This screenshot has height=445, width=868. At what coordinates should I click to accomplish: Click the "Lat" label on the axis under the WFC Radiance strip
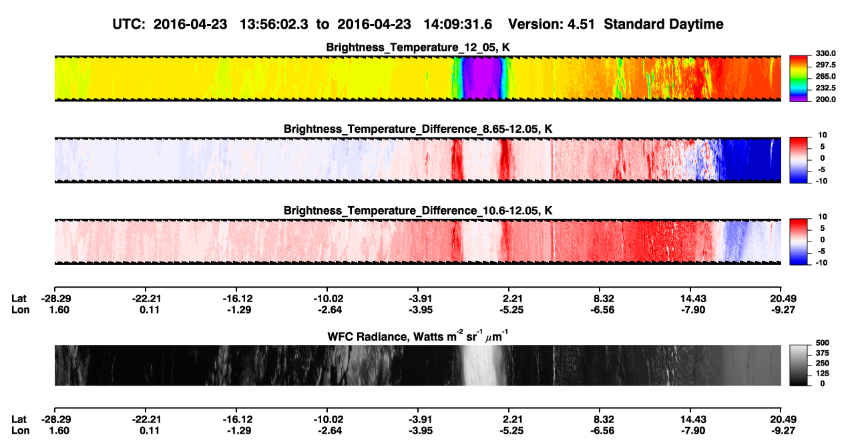pyautogui.click(x=19, y=420)
